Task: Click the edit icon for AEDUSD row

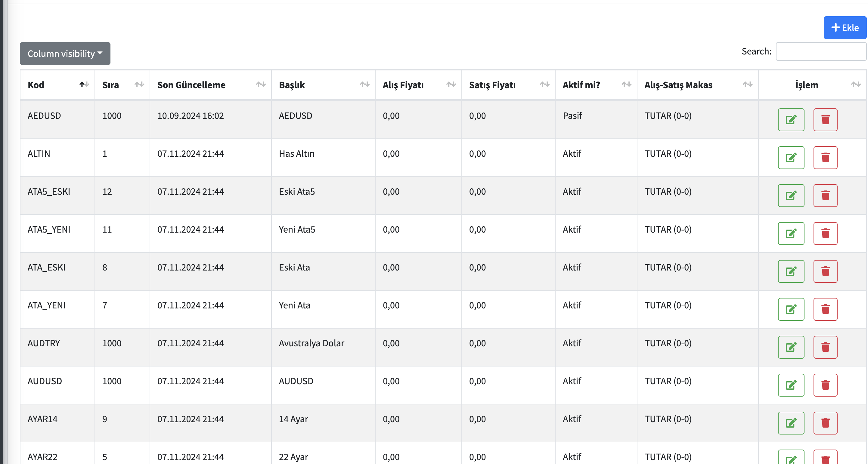Action: click(791, 120)
